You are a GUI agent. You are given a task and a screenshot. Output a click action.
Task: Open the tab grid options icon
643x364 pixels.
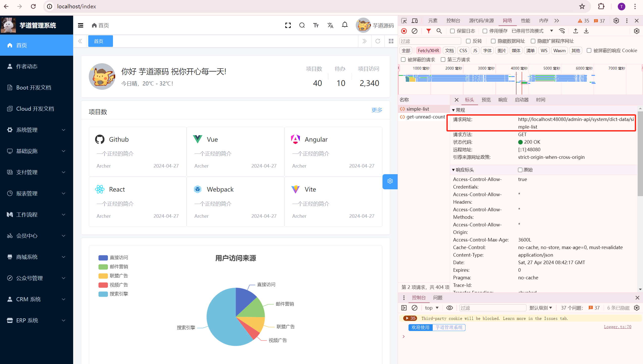391,41
